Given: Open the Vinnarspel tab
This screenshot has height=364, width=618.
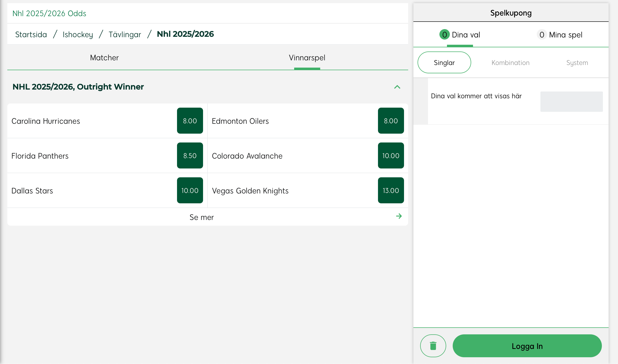Looking at the screenshot, I should (x=307, y=58).
